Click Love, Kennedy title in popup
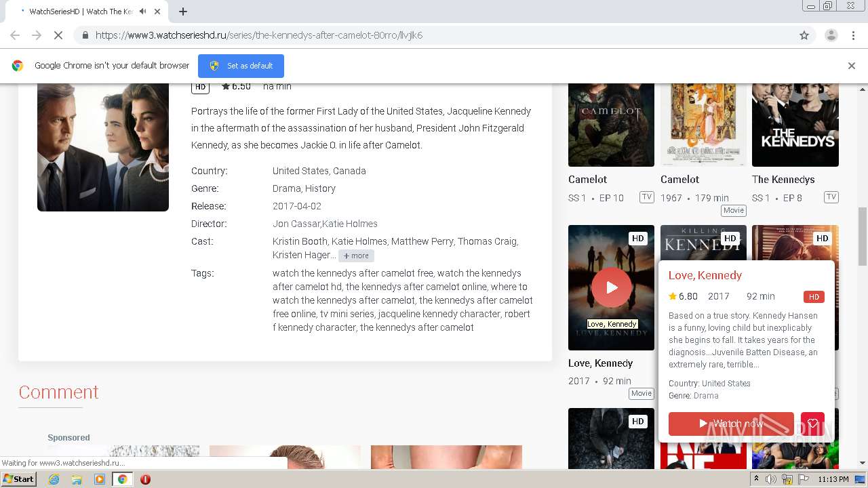Image resolution: width=868 pixels, height=488 pixels. [x=705, y=275]
